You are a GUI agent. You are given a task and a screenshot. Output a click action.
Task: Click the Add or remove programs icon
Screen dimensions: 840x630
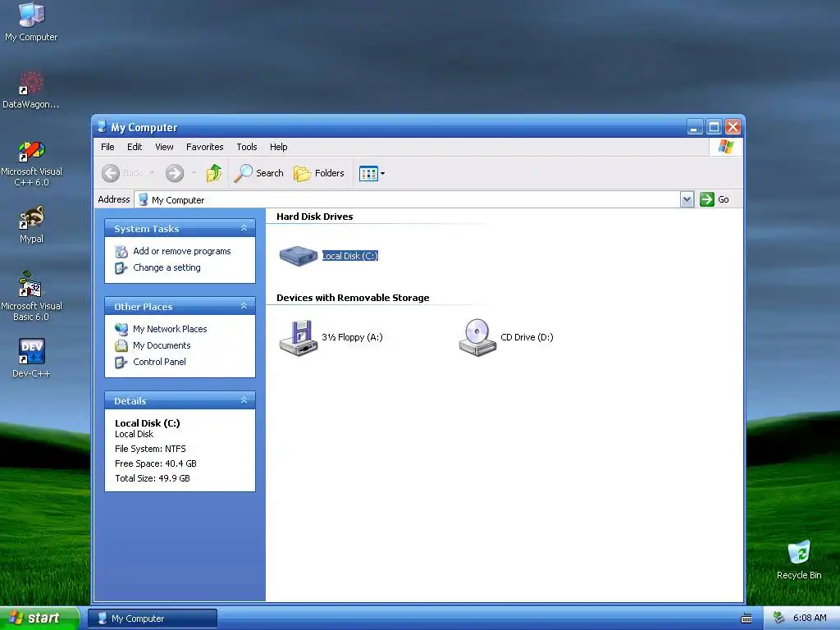coord(121,251)
